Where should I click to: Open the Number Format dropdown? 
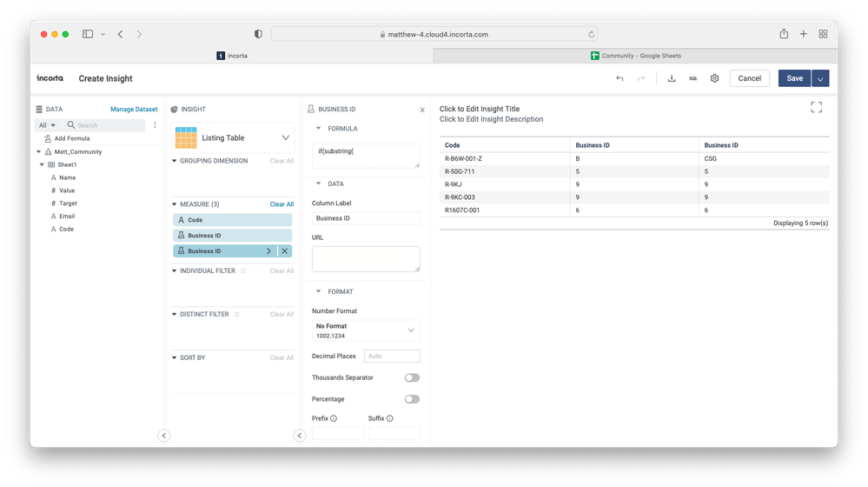pyautogui.click(x=366, y=330)
